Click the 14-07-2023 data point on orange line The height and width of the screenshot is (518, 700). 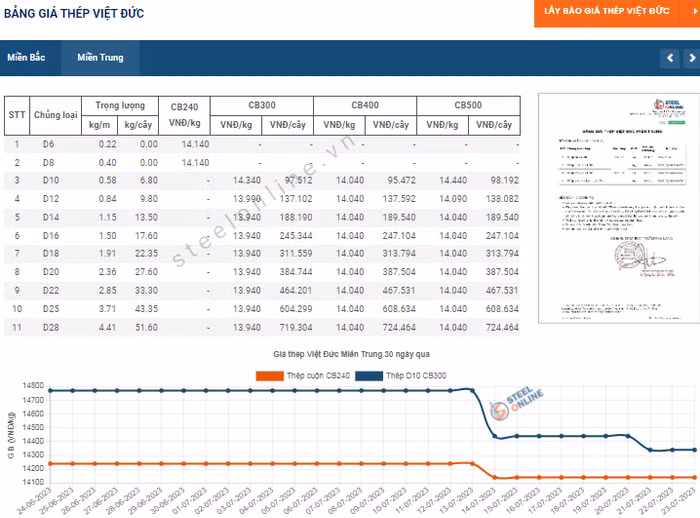click(495, 478)
